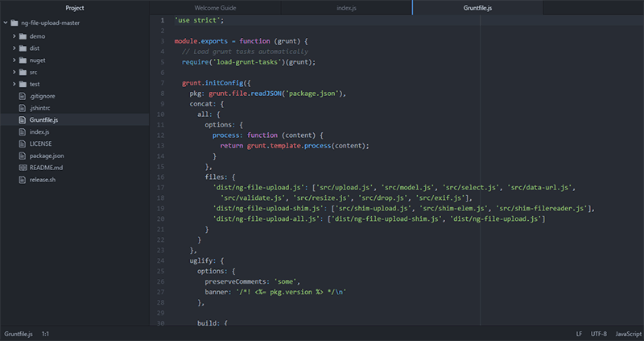Click Gruntfile.js file name in status bar
Screen dimensions: 644x341
point(19,334)
